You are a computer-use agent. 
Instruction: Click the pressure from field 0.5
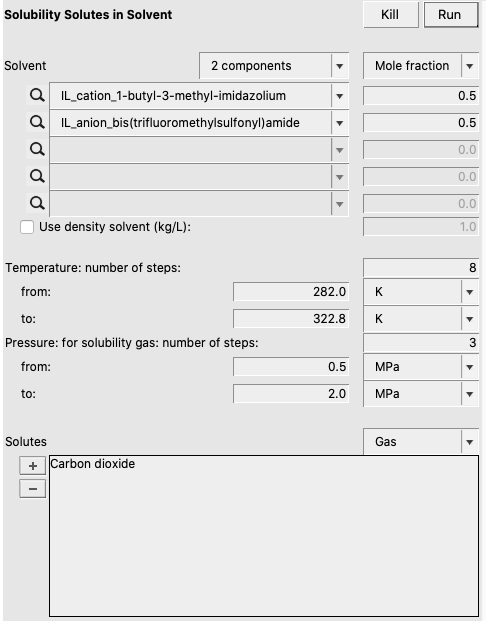(291, 367)
